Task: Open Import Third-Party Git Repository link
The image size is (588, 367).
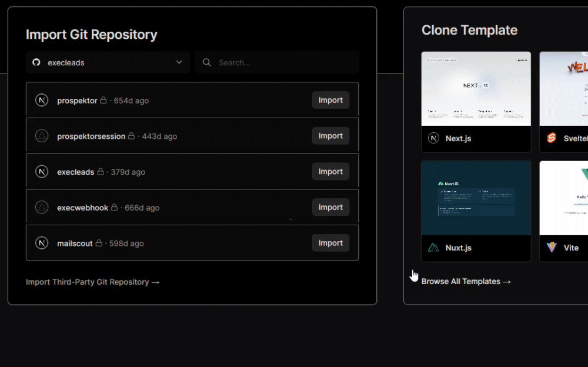Action: (93, 282)
